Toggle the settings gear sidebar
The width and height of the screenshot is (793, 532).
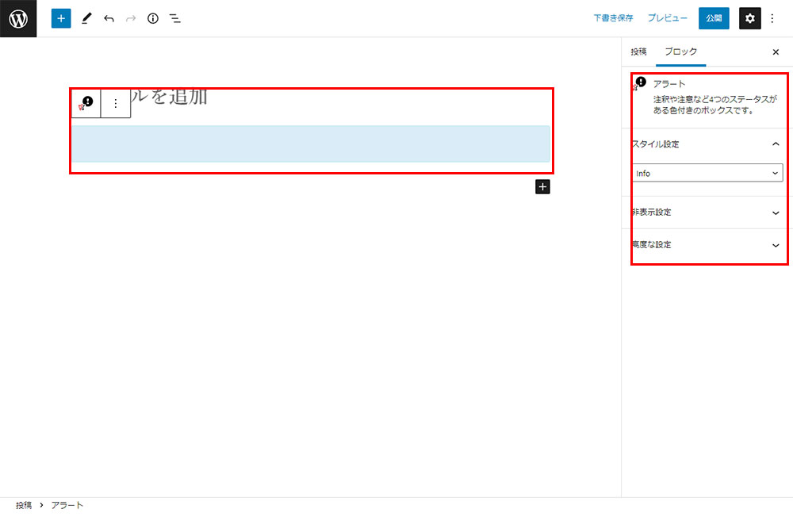[x=749, y=18]
